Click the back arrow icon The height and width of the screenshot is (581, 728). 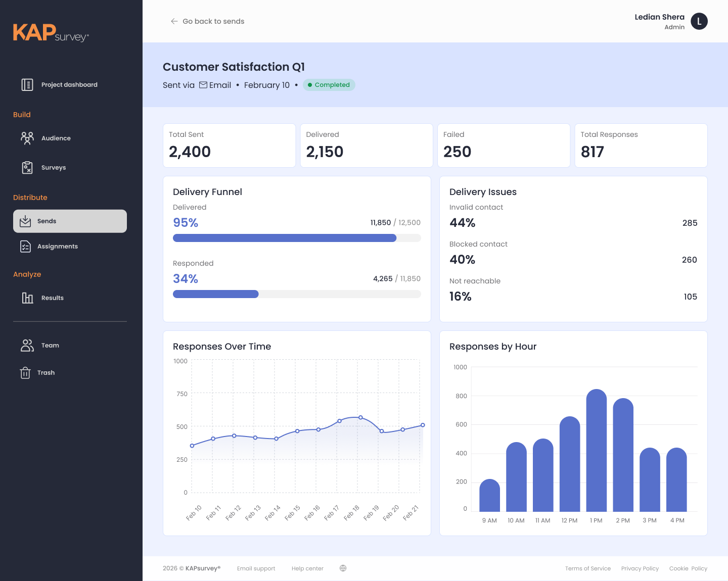174,21
